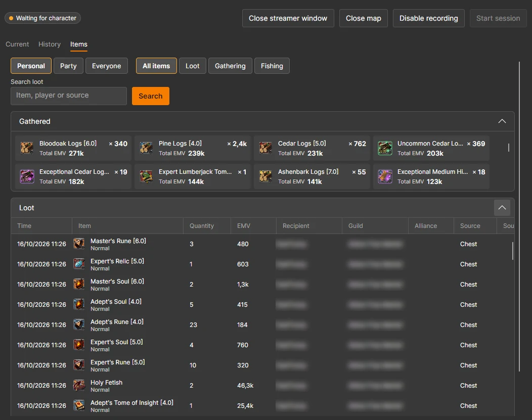
Task: Click the Adept's Tome of Insight icon
Action: tap(79, 405)
